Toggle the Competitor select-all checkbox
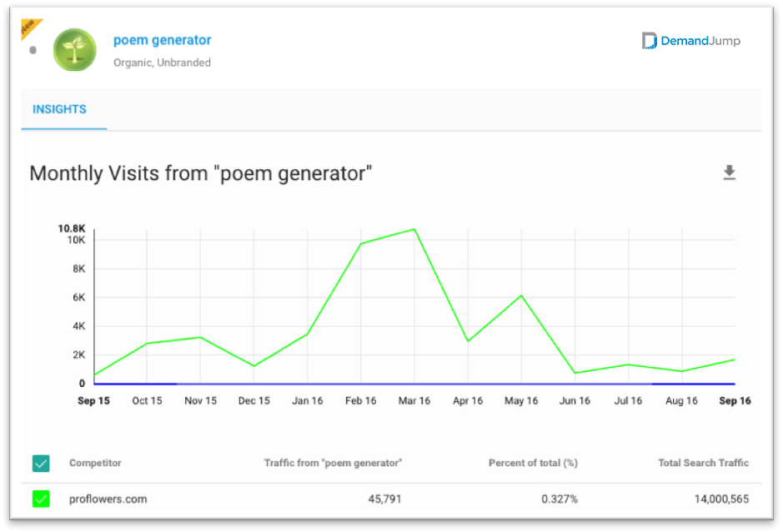 pyautogui.click(x=41, y=463)
